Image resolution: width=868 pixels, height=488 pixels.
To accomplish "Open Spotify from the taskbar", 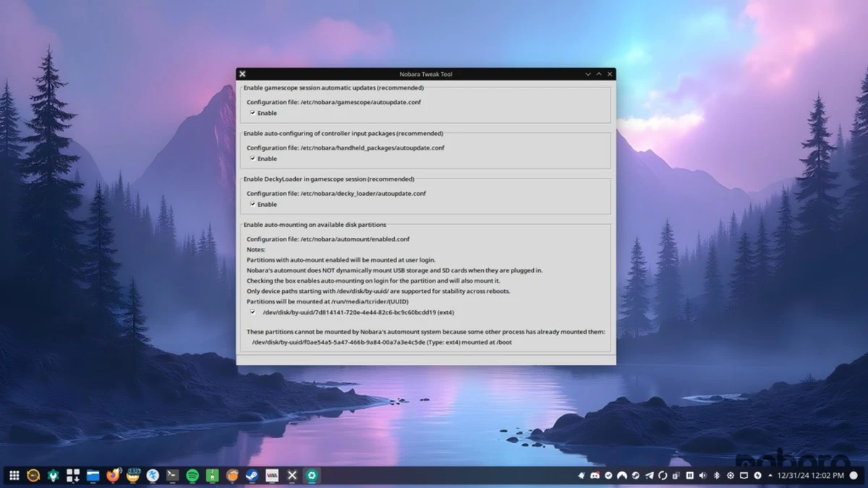I will point(191,476).
